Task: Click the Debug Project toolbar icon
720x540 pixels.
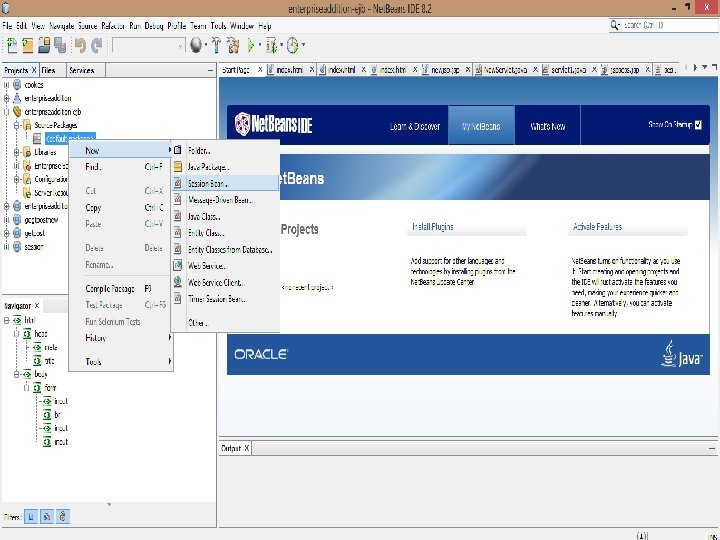Action: click(x=271, y=45)
